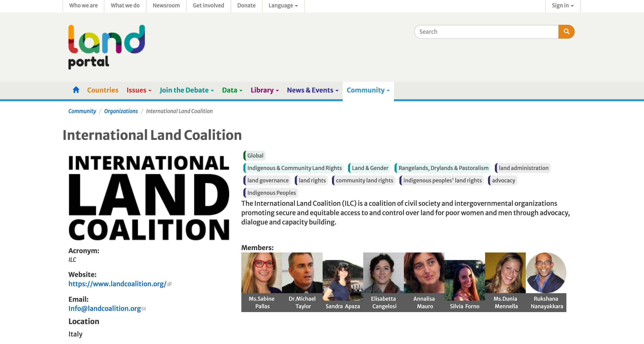
Task: Click the mail icon next to Info@landcoalition.org
Action: 144,309
